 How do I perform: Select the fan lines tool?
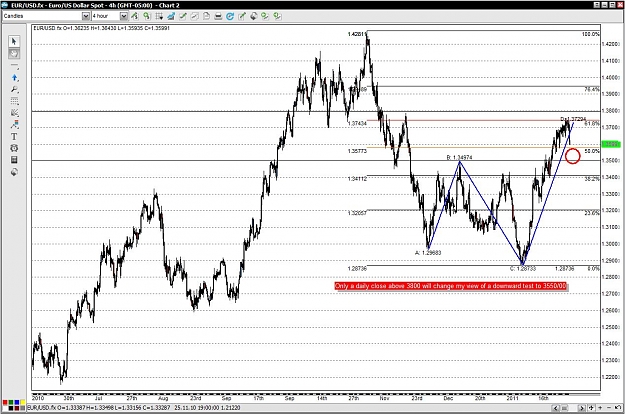coord(14,113)
